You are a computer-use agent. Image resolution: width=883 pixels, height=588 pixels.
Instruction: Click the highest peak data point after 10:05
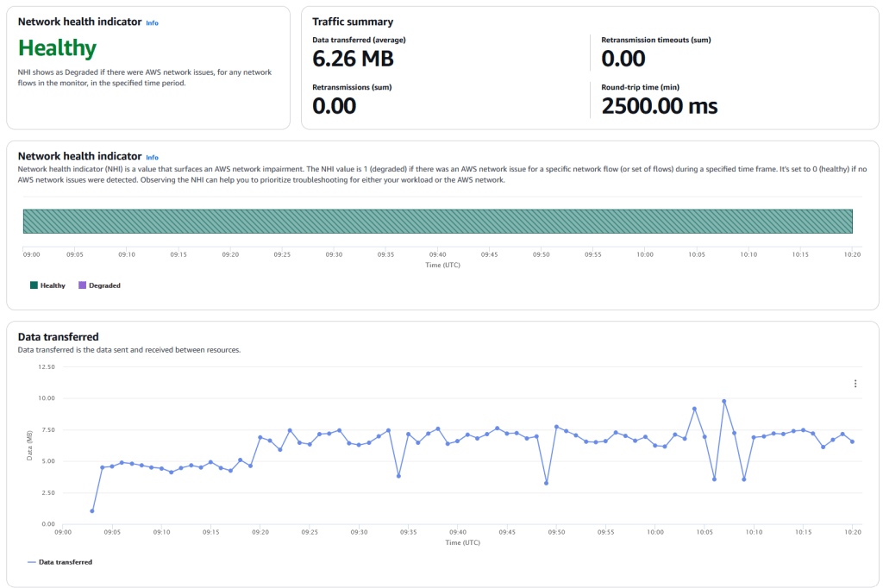pyautogui.click(x=724, y=401)
